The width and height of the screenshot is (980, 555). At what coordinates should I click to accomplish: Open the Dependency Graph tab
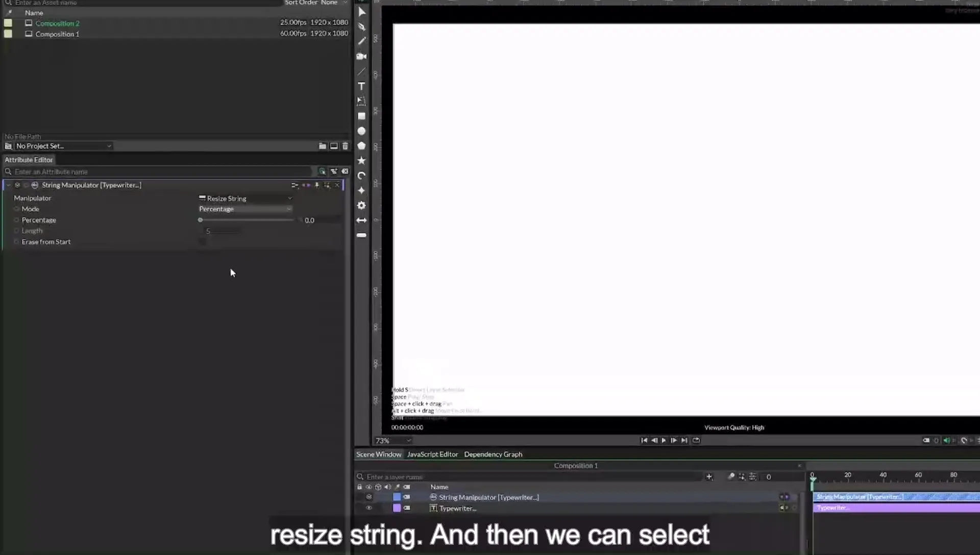[x=493, y=454]
